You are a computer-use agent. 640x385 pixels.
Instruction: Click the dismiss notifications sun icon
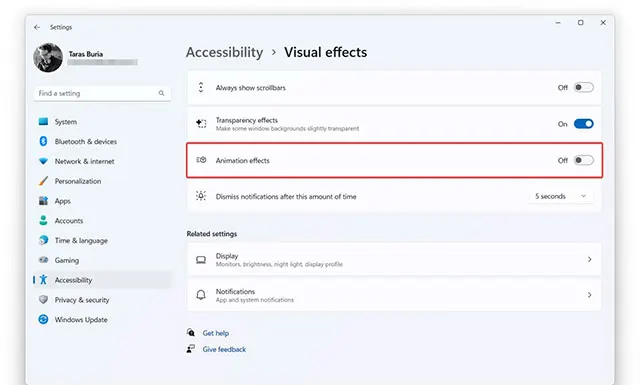click(x=201, y=196)
